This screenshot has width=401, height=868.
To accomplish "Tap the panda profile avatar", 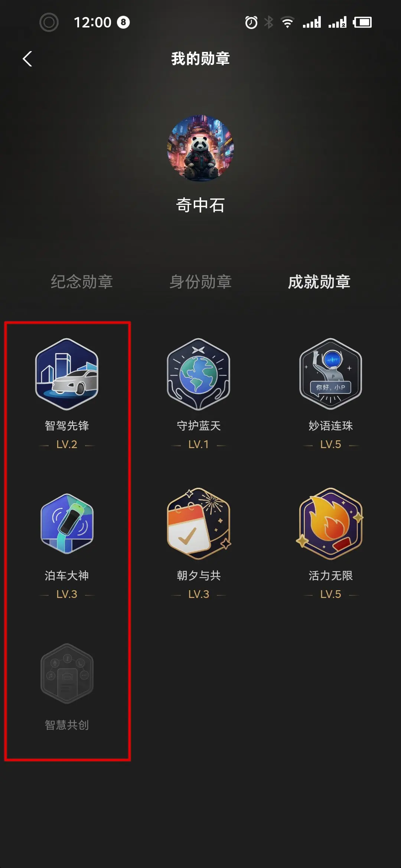I will [x=200, y=148].
